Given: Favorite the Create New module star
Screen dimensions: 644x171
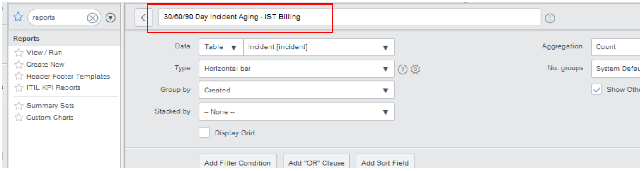Looking at the screenshot, I should (19, 65).
